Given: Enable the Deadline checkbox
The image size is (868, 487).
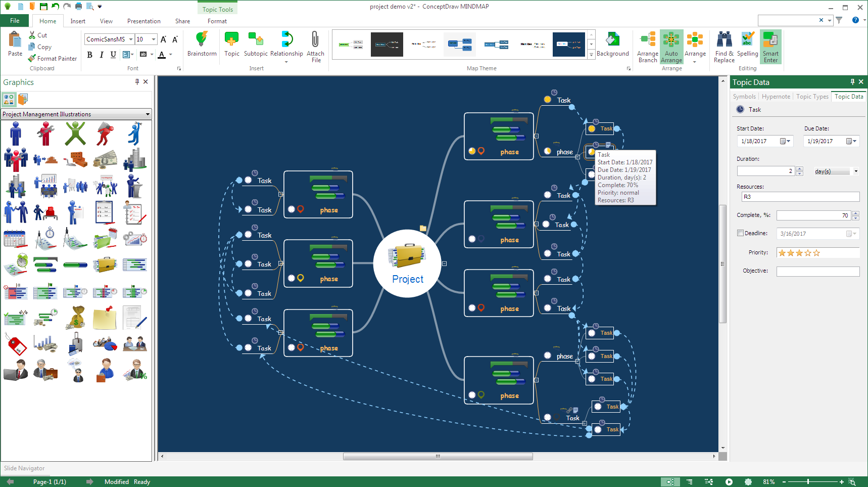Looking at the screenshot, I should point(740,233).
